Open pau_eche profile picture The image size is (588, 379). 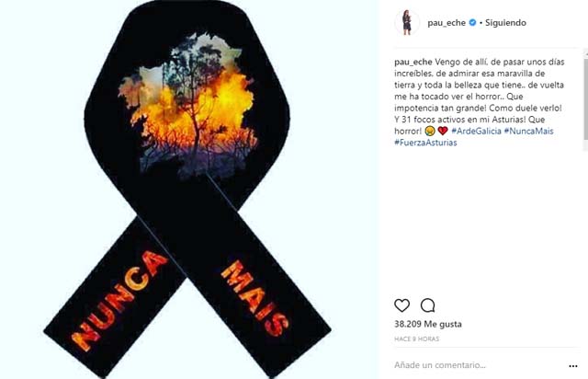tap(407, 22)
